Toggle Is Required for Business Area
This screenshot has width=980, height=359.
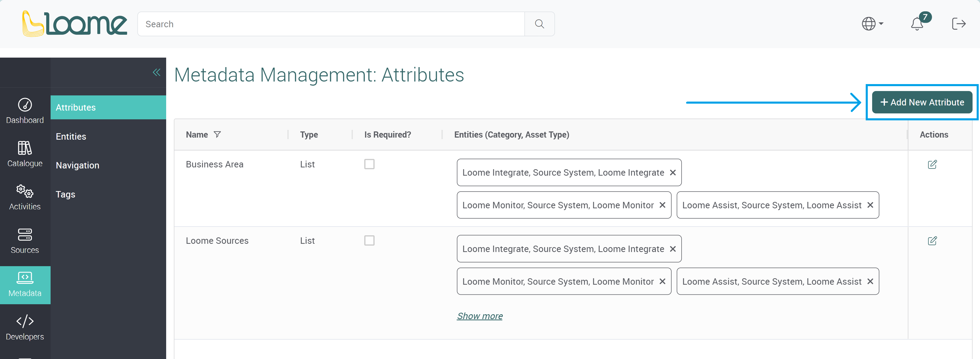[369, 164]
